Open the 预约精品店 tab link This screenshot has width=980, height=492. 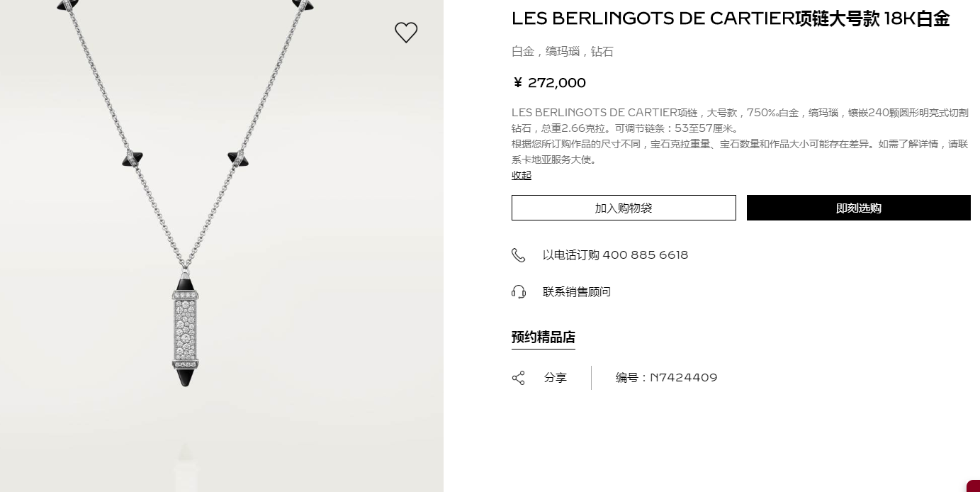(x=543, y=337)
